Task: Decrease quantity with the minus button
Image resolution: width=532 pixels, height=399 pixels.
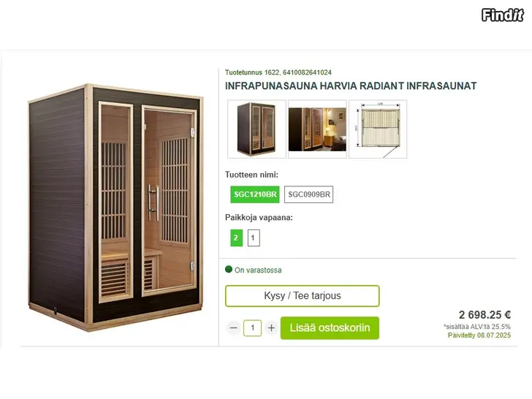Action: [233, 327]
